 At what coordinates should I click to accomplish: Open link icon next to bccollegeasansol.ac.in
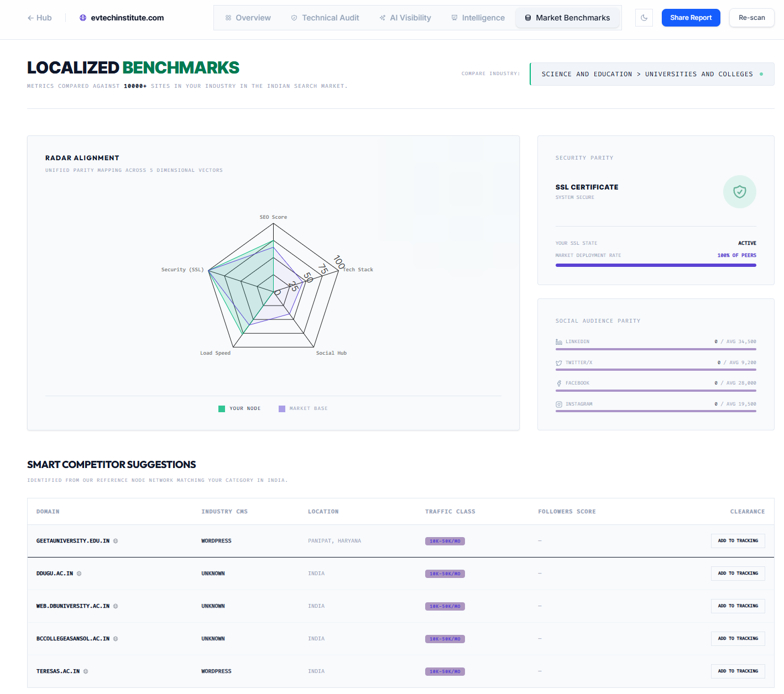click(x=116, y=639)
